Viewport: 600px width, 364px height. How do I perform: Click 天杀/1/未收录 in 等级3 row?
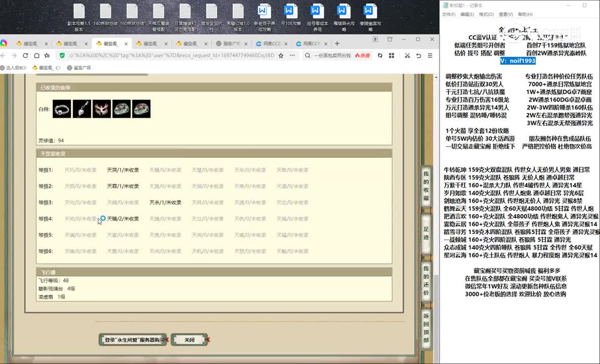pos(165,202)
